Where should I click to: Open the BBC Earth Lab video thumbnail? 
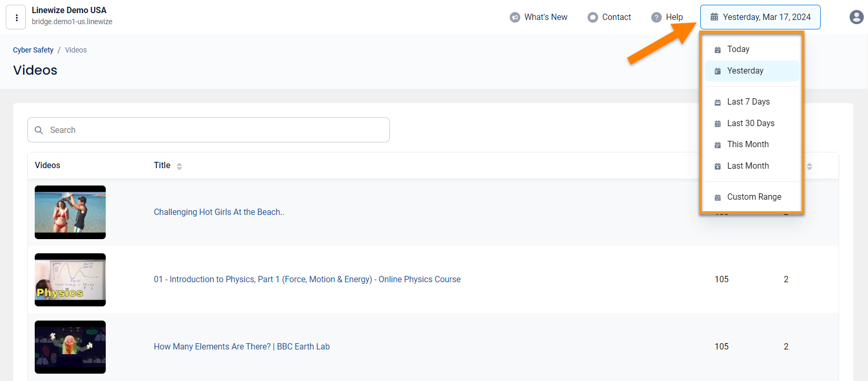point(70,347)
